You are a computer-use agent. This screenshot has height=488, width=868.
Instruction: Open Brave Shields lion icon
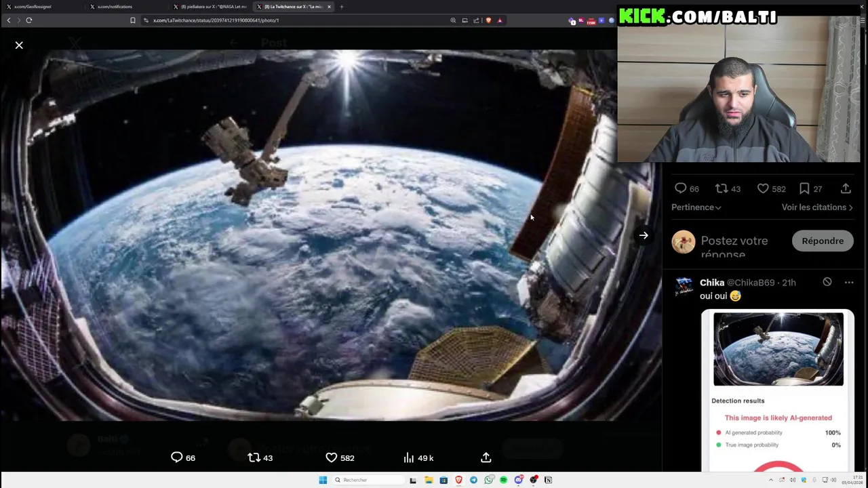(488, 20)
